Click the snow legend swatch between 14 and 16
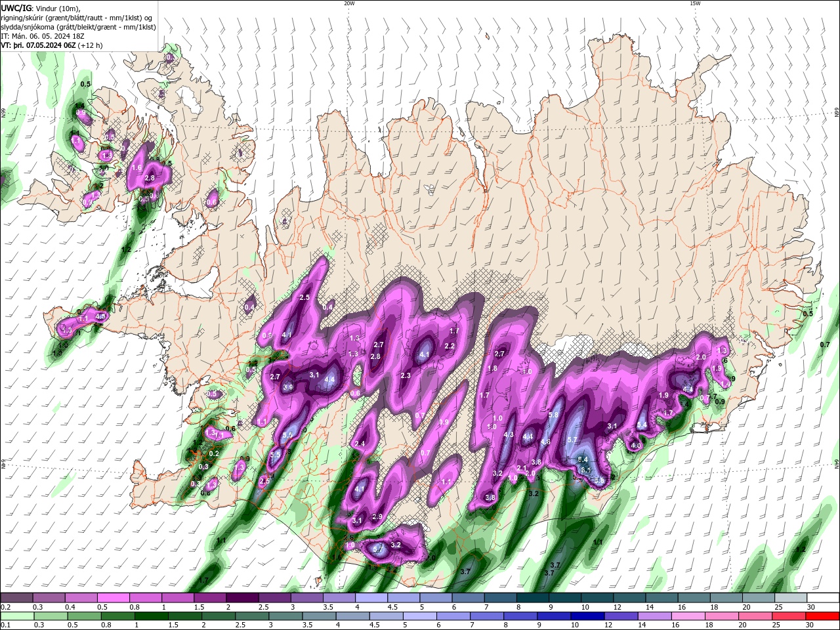The image size is (840, 630). (x=662, y=597)
